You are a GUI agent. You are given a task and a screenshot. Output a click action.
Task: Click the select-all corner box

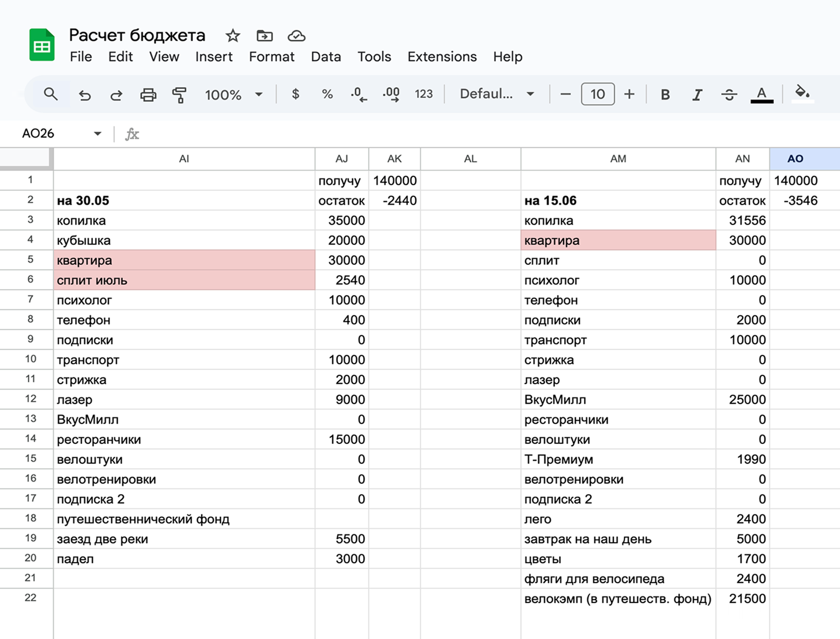[25, 158]
